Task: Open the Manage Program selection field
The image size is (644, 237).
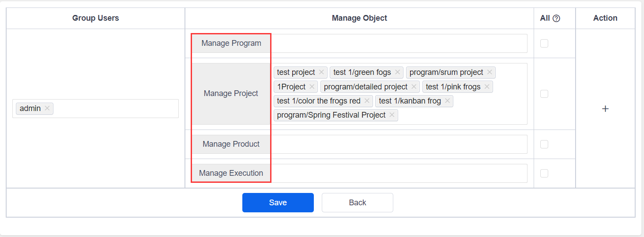Action: click(399, 43)
